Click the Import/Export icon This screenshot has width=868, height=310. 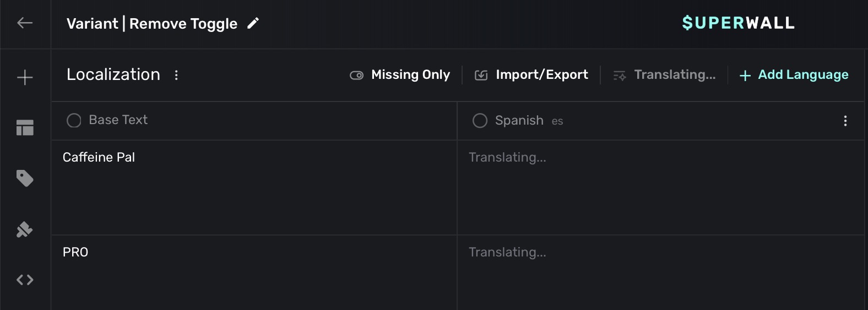click(481, 75)
